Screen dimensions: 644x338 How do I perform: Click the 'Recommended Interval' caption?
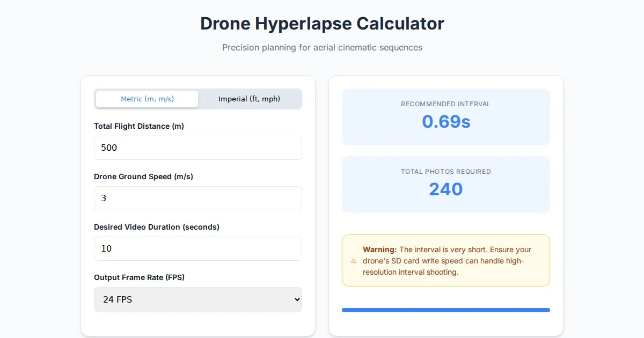445,104
